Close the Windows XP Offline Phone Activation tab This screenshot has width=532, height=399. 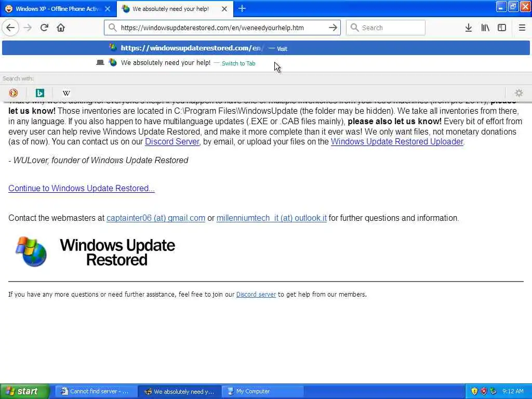108,9
